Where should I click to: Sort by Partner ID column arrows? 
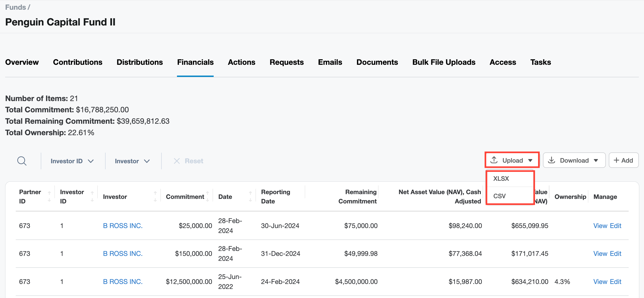pyautogui.click(x=49, y=197)
